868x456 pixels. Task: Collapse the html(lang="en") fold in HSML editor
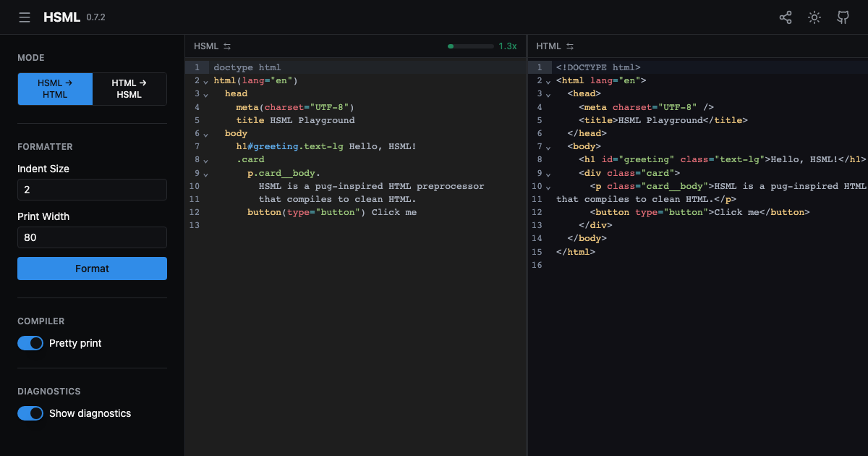205,81
